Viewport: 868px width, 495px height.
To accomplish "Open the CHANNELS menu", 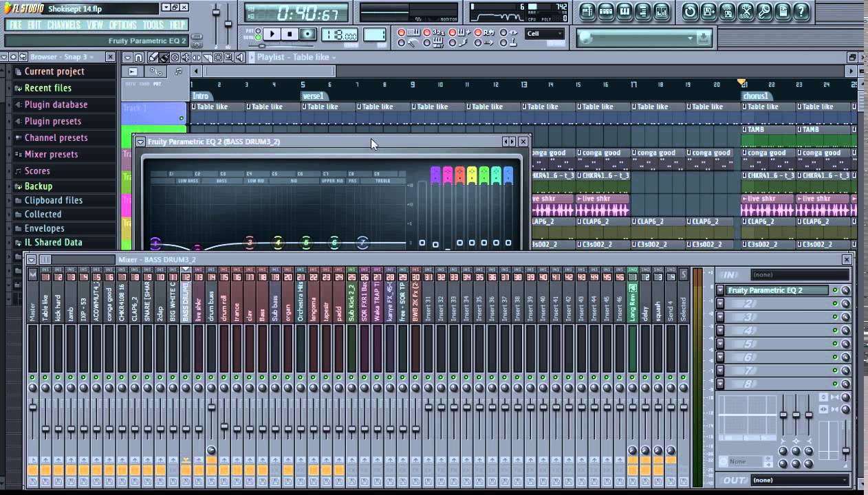I will [64, 25].
